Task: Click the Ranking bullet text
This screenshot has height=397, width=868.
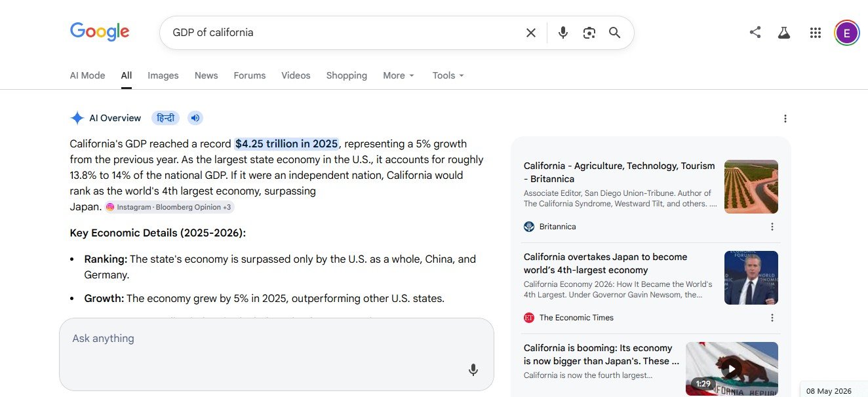Action: tap(280, 267)
